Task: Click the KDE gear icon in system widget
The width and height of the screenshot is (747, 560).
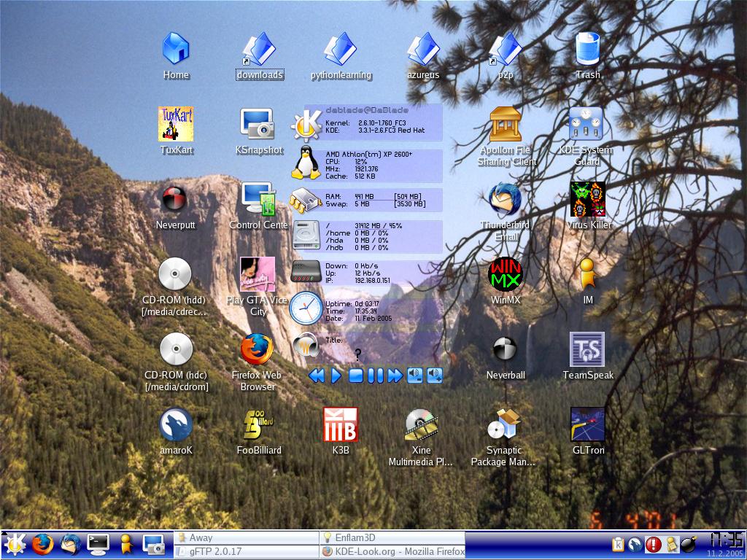Action: tap(307, 125)
